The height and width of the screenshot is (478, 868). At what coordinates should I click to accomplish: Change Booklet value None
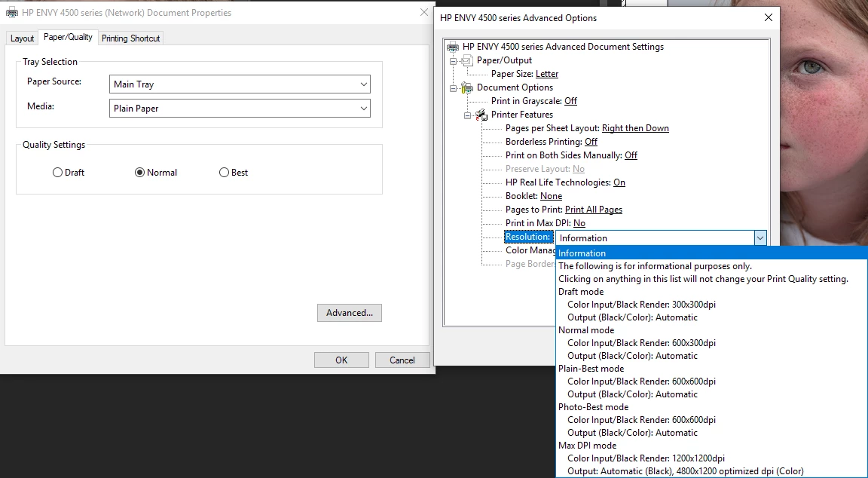pyautogui.click(x=552, y=196)
